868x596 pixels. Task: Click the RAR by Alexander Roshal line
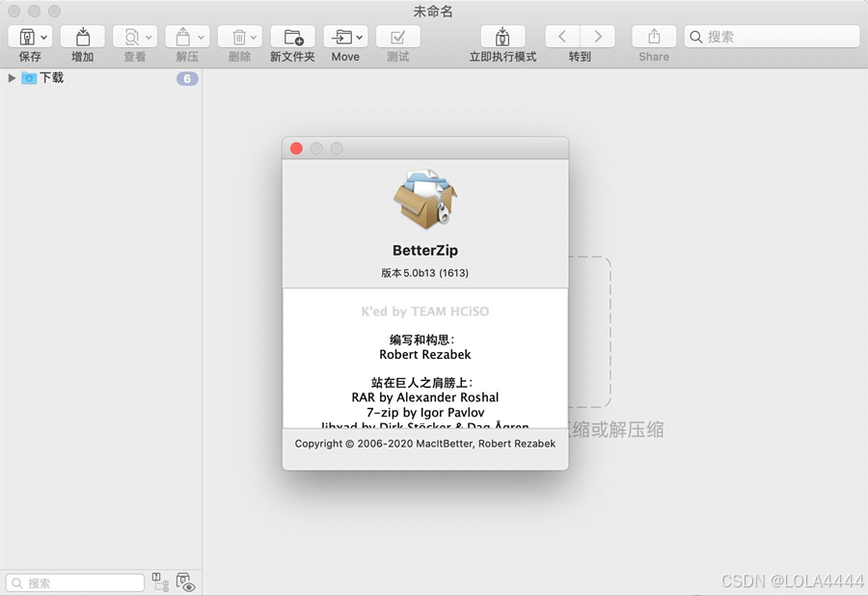pos(425,397)
